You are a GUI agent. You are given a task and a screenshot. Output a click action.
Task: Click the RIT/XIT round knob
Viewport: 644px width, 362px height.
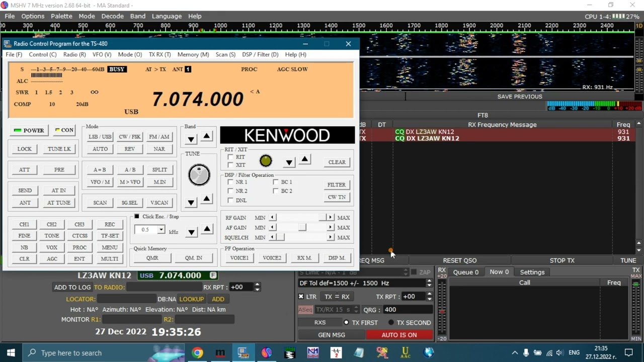tap(266, 161)
